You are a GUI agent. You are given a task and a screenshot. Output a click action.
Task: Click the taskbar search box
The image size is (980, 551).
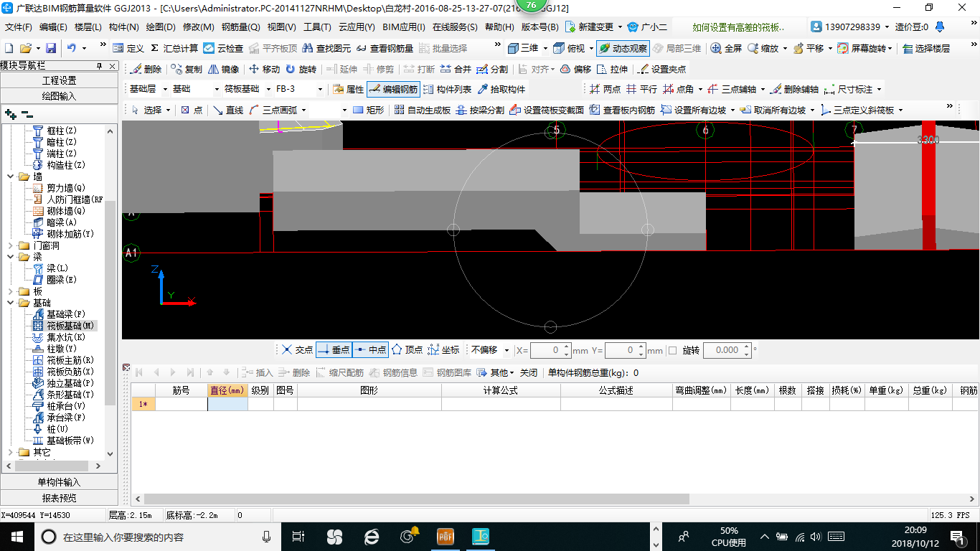158,537
